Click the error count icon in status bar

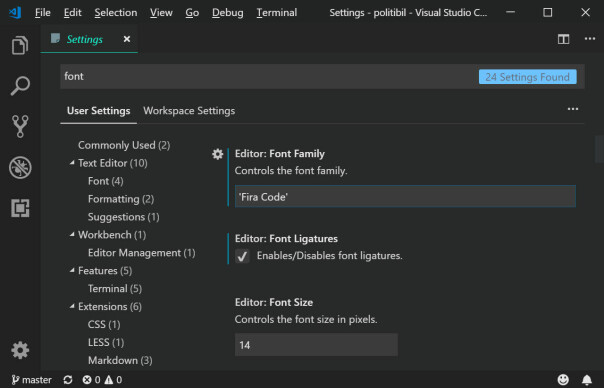click(x=87, y=380)
